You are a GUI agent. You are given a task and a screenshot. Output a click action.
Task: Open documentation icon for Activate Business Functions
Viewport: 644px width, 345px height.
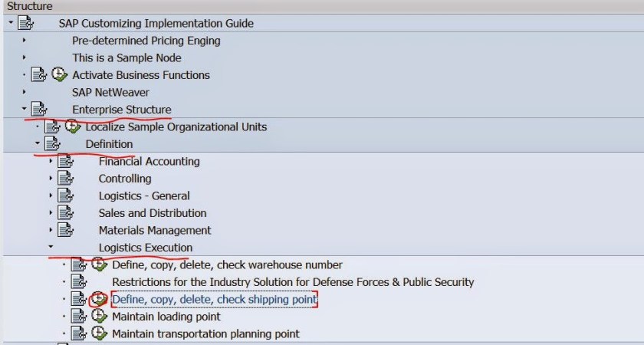(39, 75)
